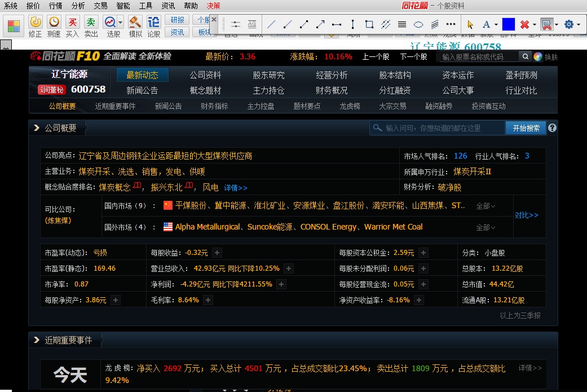Open the 行情 menu
587x392 pixels.
(x=55, y=6)
